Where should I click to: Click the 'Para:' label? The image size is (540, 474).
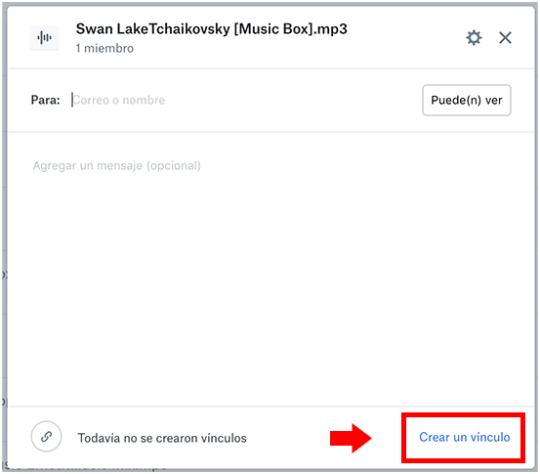[x=45, y=100]
